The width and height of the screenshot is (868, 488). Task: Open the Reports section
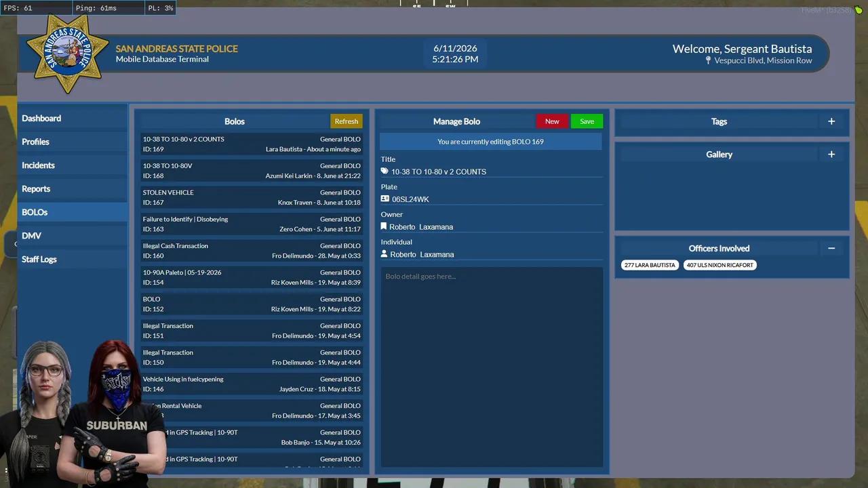click(73, 188)
